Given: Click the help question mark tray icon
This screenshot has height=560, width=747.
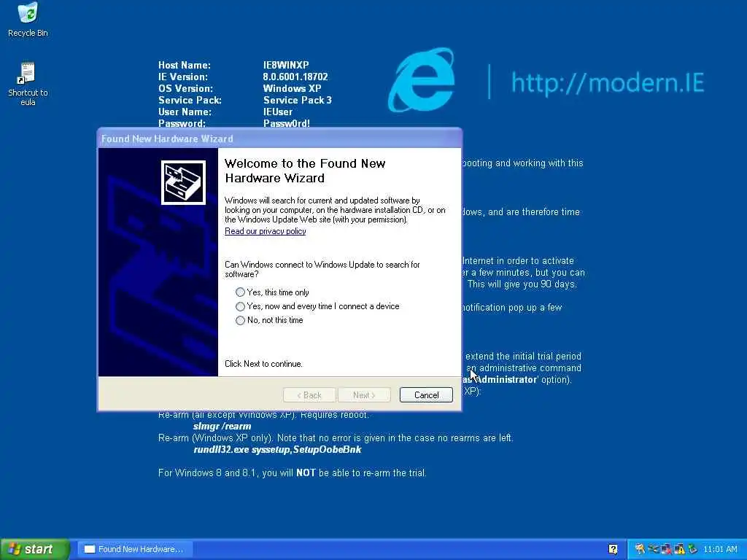Looking at the screenshot, I should [x=613, y=550].
